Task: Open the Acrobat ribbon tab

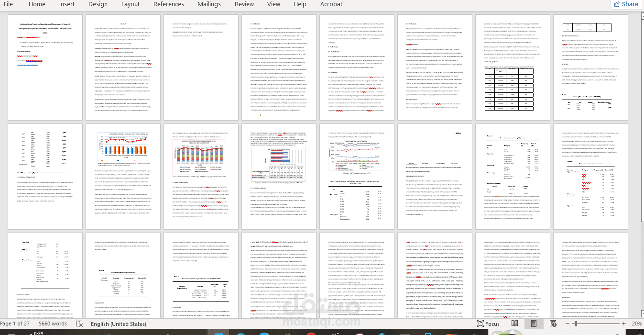Action: 331,4
